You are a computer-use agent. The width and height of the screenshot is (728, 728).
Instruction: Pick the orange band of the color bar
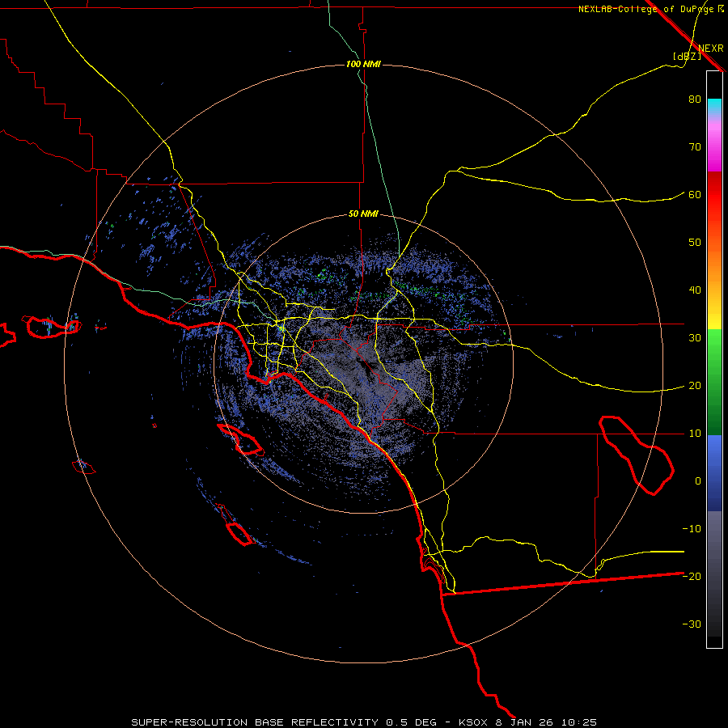(x=714, y=265)
